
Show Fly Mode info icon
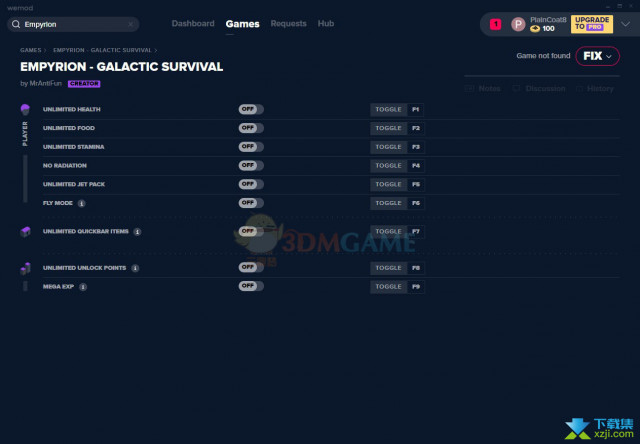pos(82,203)
